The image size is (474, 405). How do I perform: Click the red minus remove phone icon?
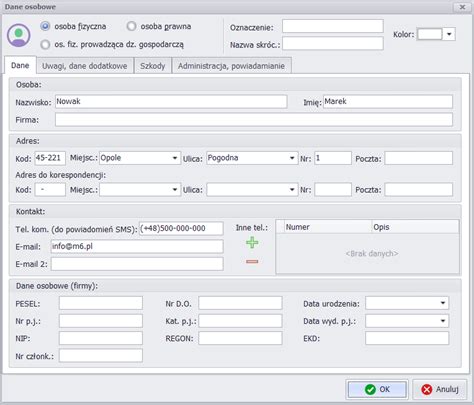[x=252, y=262]
